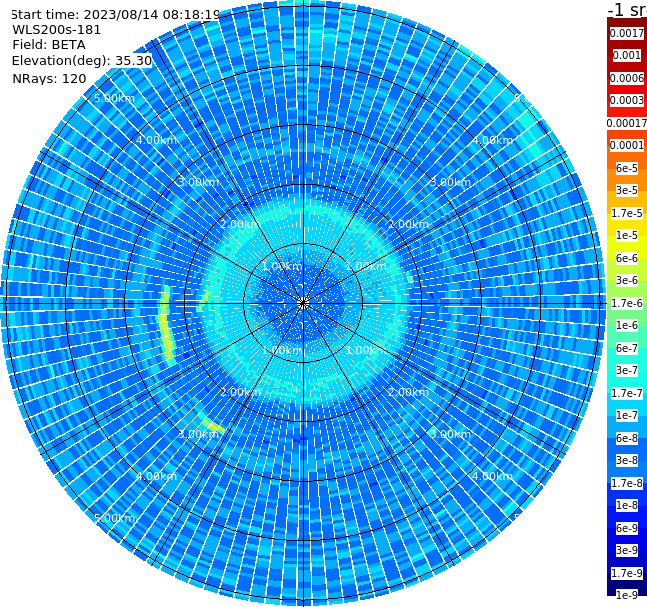Select the Elevation(deg): 35.30 text
The width and height of the screenshot is (647, 607).
[82, 61]
